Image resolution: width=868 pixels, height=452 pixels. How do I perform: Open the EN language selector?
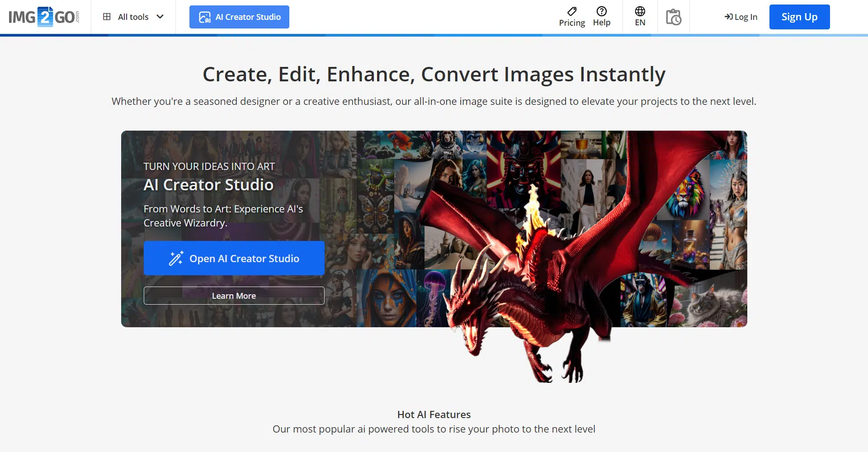(640, 23)
